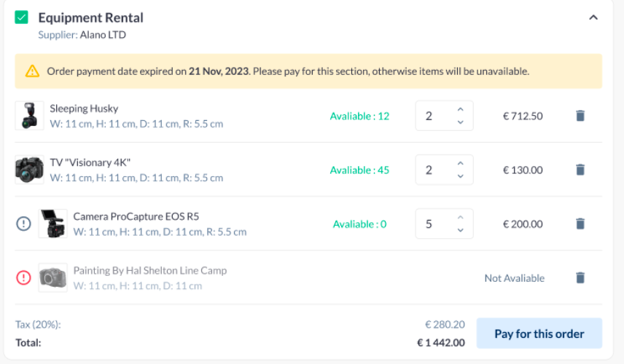This screenshot has width=624, height=364.
Task: Click the Camera ProCapture quantity field
Action: [x=433, y=223]
